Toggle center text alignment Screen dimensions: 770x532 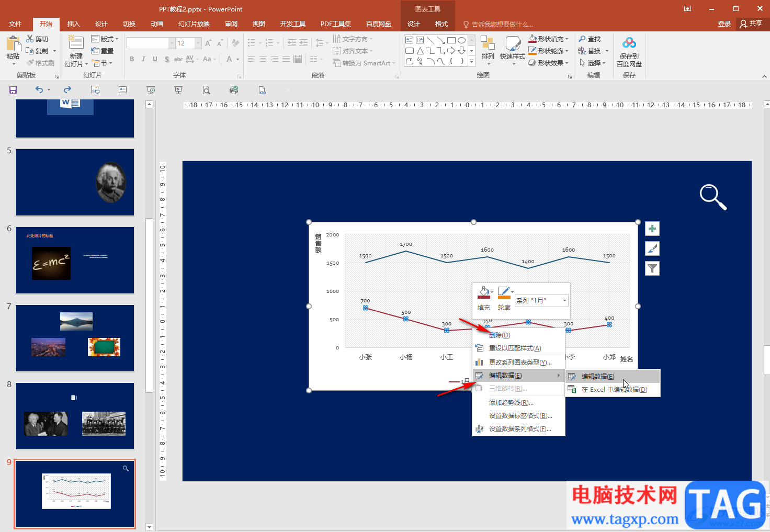pos(263,59)
